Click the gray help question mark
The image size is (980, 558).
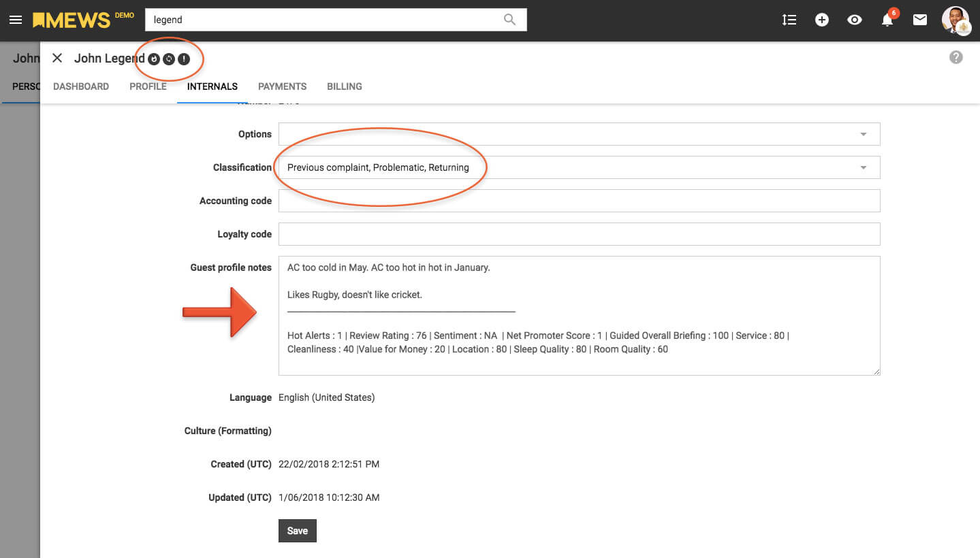(x=956, y=58)
